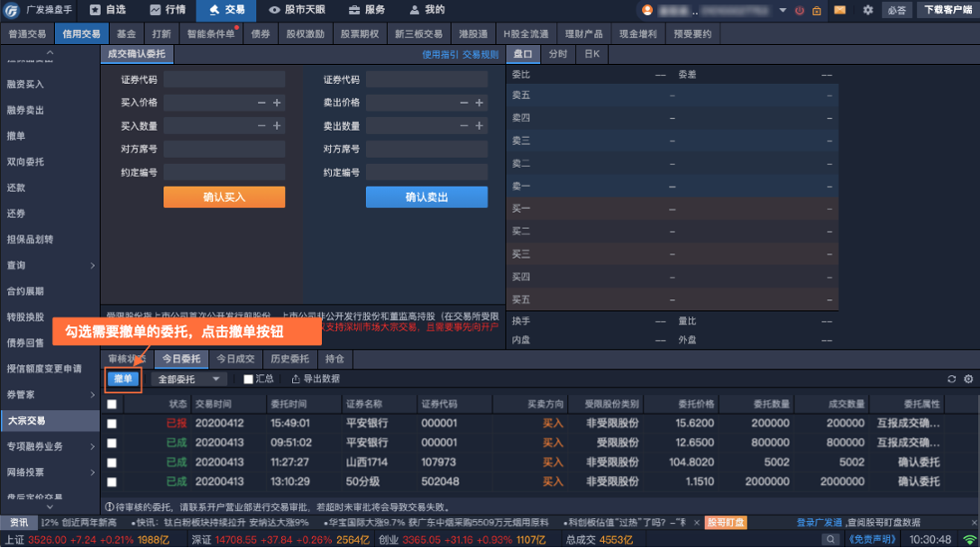
Task: Open the 服务 menu
Action: (367, 10)
